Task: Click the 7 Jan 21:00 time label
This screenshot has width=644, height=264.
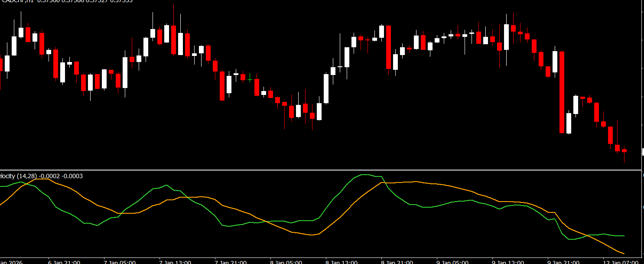Action: click(231, 262)
